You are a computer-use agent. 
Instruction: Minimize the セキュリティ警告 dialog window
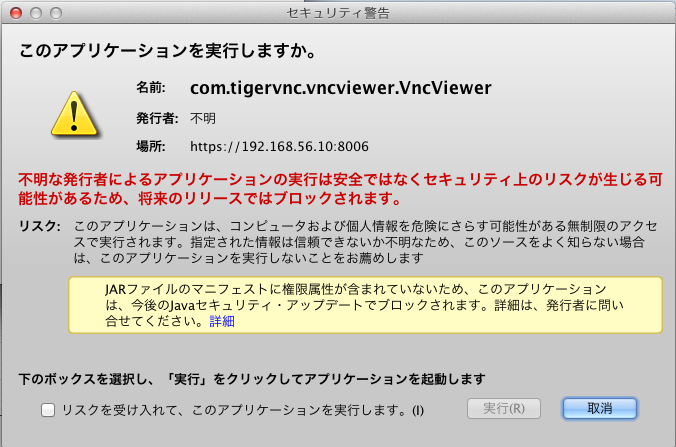pos(36,13)
